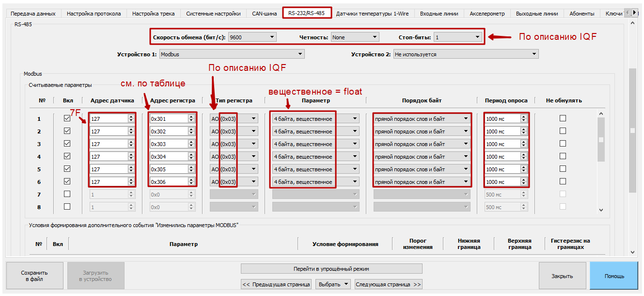Screen dimensions: 644x296
Task: Click the Закрыть button
Action: tap(562, 276)
